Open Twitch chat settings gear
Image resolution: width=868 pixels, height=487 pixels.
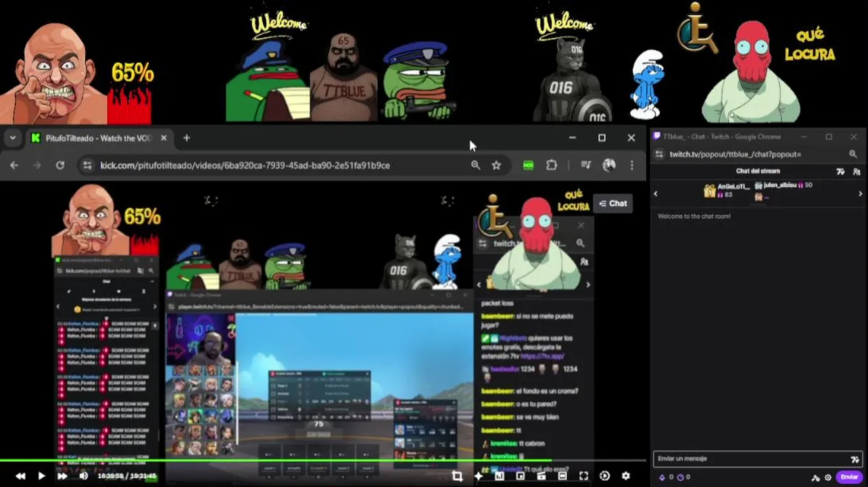pos(827,477)
